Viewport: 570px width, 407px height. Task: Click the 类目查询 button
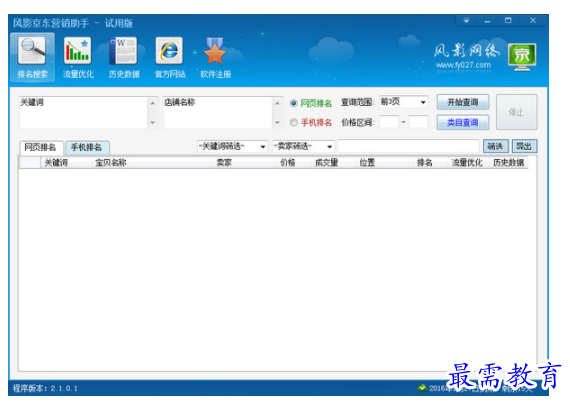pyautogui.click(x=462, y=122)
